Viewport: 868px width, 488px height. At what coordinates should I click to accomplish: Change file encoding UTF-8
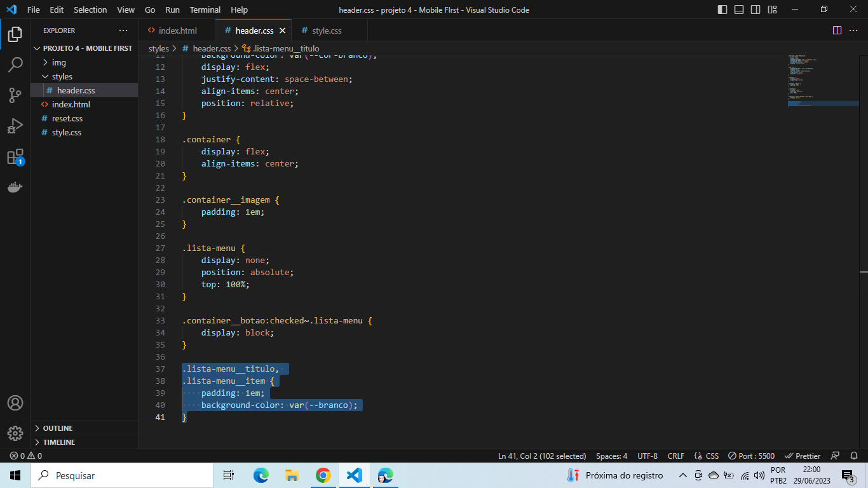[648, 456]
